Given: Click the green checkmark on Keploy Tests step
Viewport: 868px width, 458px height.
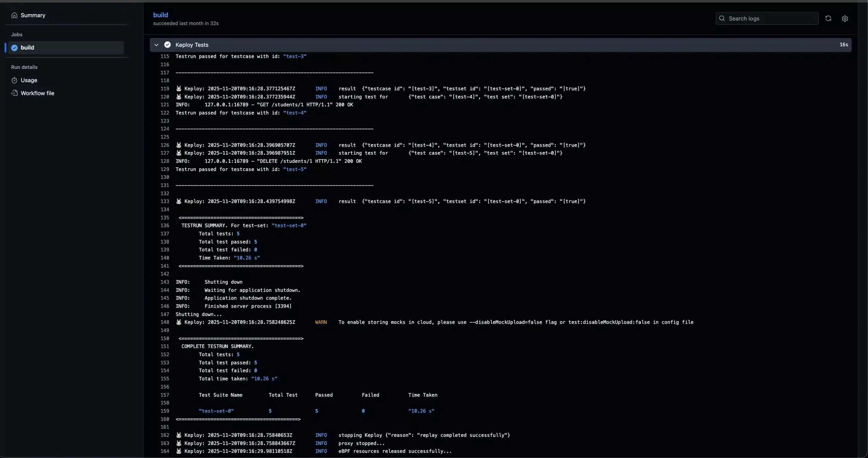Looking at the screenshot, I should [x=167, y=44].
